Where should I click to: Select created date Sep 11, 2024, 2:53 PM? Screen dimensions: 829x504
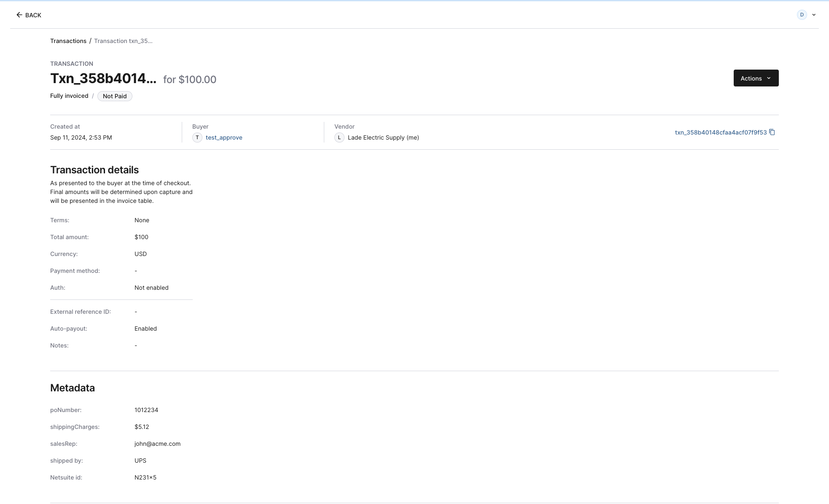point(81,137)
